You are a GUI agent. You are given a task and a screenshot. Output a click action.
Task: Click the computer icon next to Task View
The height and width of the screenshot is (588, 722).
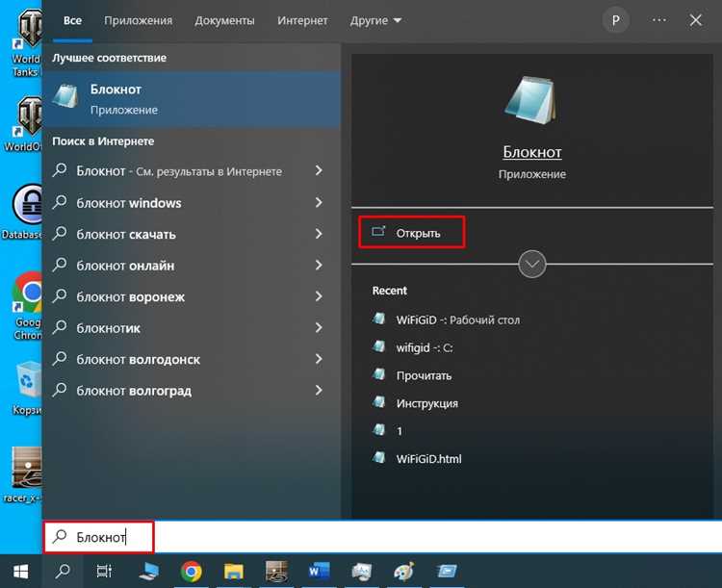148,572
